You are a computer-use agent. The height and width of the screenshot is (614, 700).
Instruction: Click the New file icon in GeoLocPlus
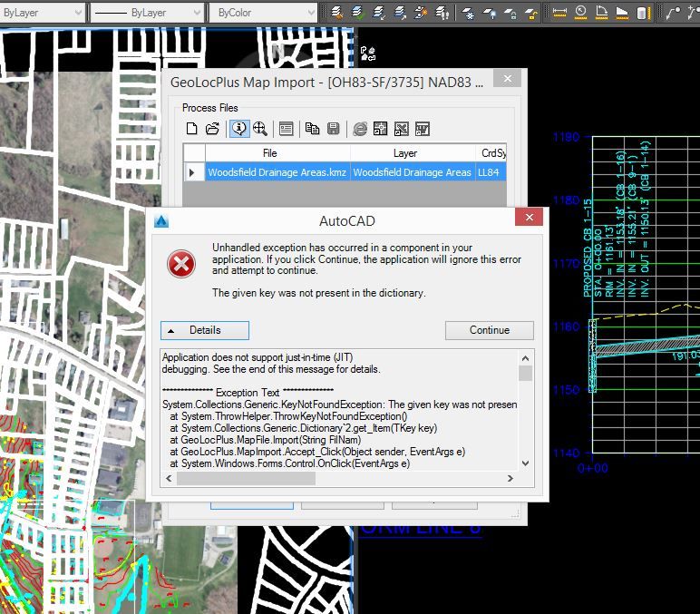pyautogui.click(x=191, y=129)
